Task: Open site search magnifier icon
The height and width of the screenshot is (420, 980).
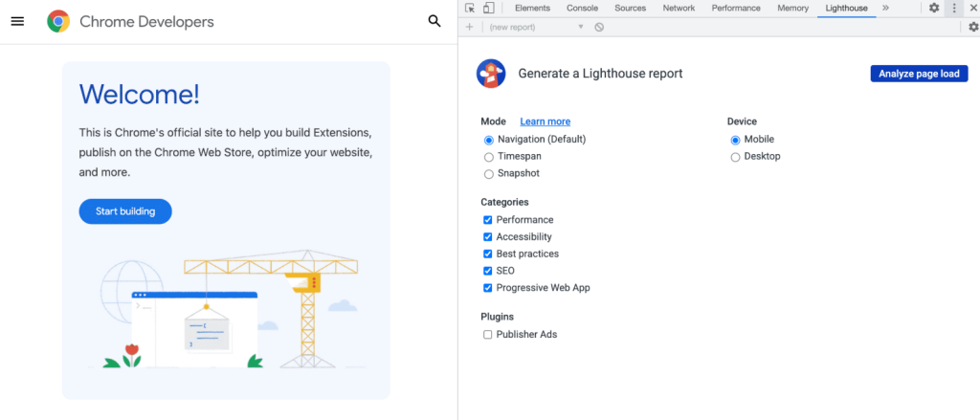Action: click(x=434, y=21)
